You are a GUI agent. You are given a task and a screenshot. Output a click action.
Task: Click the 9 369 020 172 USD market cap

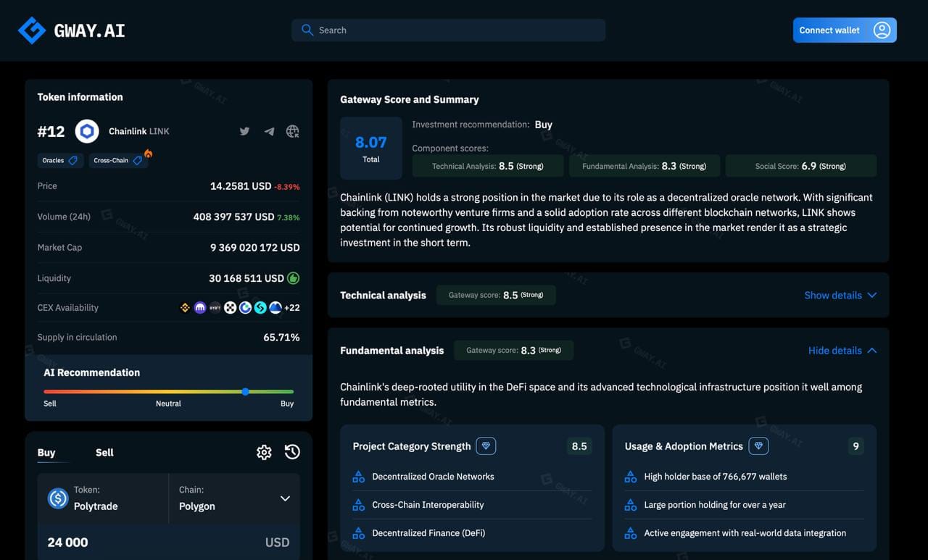point(255,248)
